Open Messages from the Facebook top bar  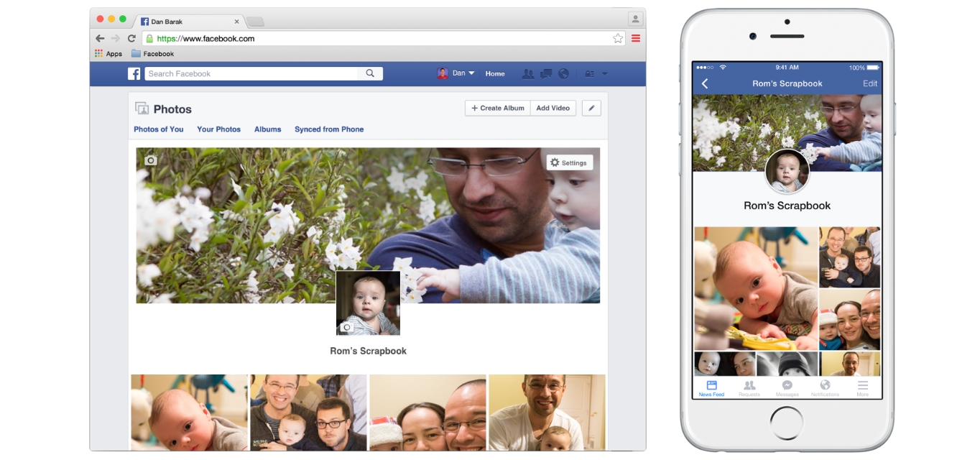546,73
